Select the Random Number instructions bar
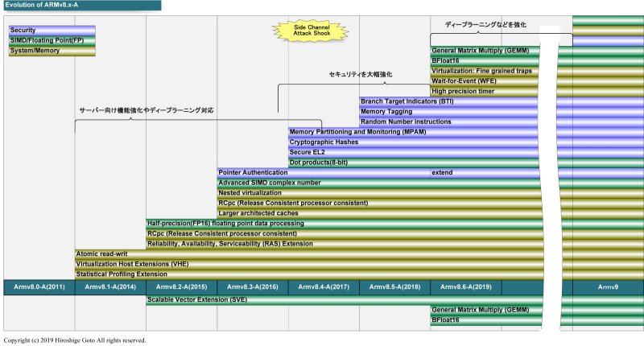The width and height of the screenshot is (644, 346). (449, 122)
